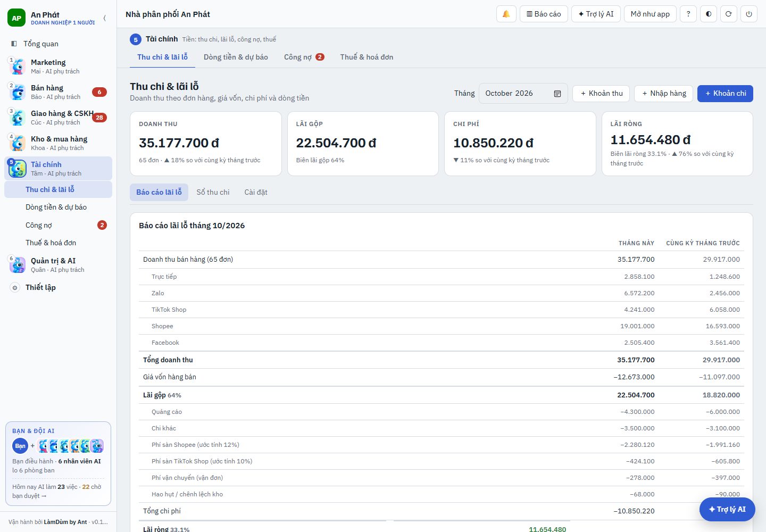Open the help question mark icon

[x=688, y=14]
